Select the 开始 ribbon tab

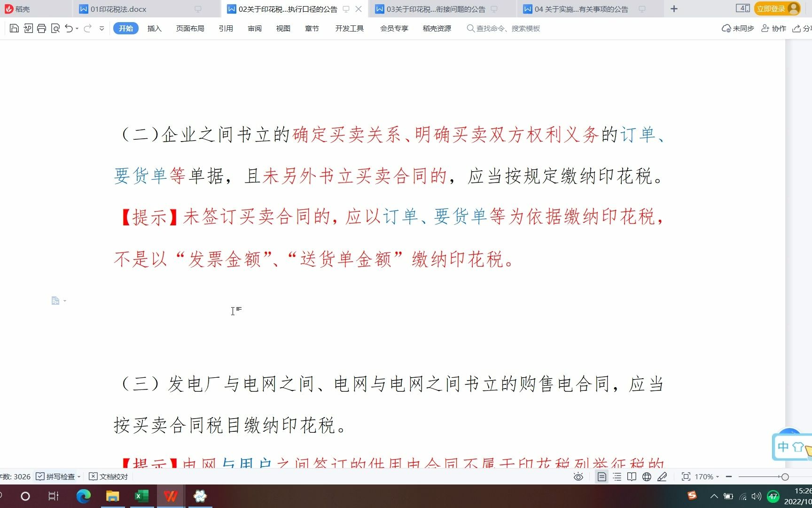tap(125, 29)
